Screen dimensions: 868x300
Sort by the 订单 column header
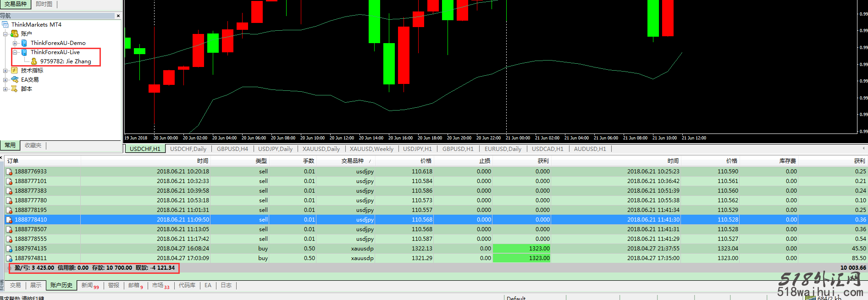click(x=43, y=161)
